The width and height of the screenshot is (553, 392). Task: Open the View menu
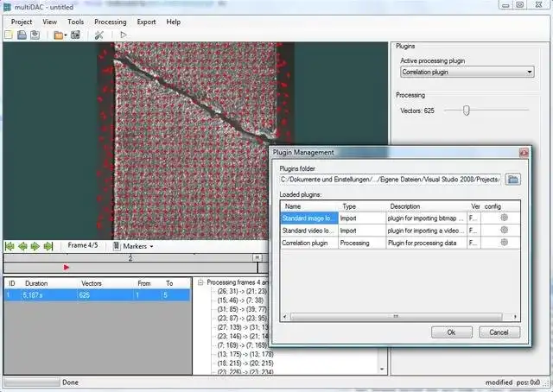[50, 22]
